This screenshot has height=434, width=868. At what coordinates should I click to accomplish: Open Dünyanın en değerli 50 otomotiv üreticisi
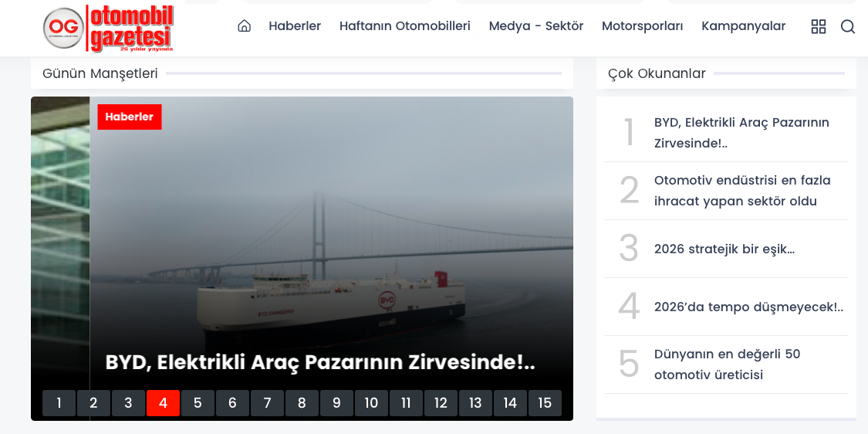pyautogui.click(x=728, y=364)
